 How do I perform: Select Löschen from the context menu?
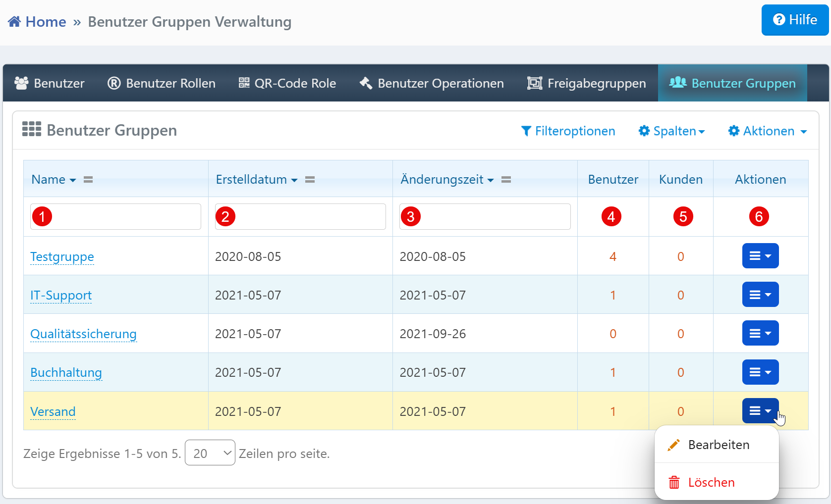pyautogui.click(x=711, y=483)
